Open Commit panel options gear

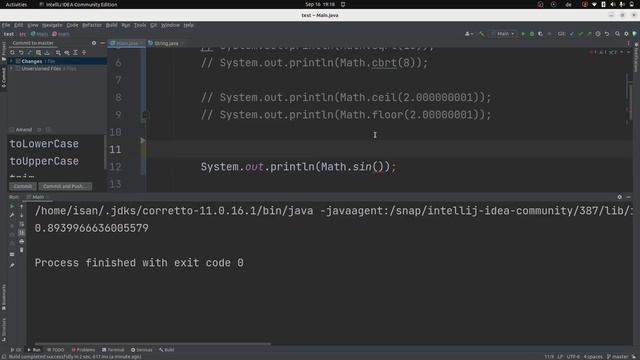coord(94,43)
